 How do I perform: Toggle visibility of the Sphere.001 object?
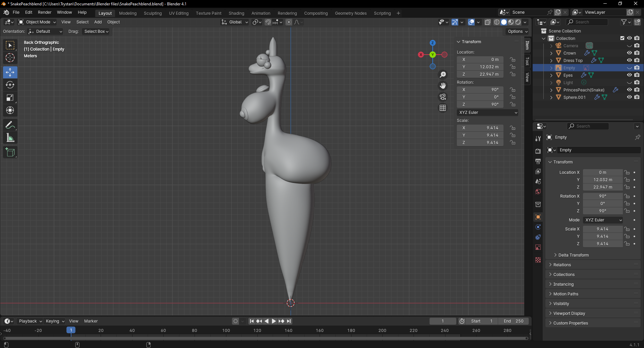click(629, 97)
